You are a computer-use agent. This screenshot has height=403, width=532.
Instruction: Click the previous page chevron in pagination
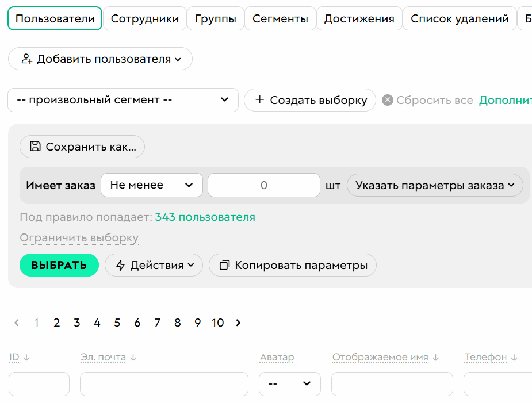point(16,323)
